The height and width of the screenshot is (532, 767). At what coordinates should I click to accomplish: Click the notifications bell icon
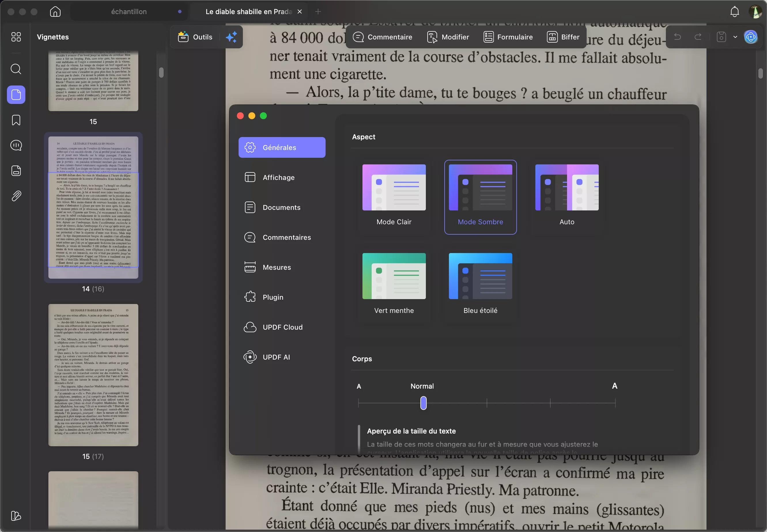coord(734,12)
